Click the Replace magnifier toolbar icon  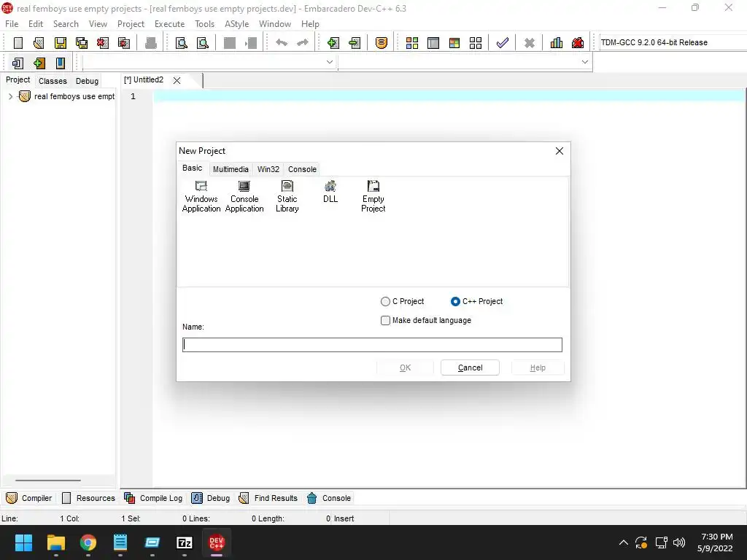[203, 43]
